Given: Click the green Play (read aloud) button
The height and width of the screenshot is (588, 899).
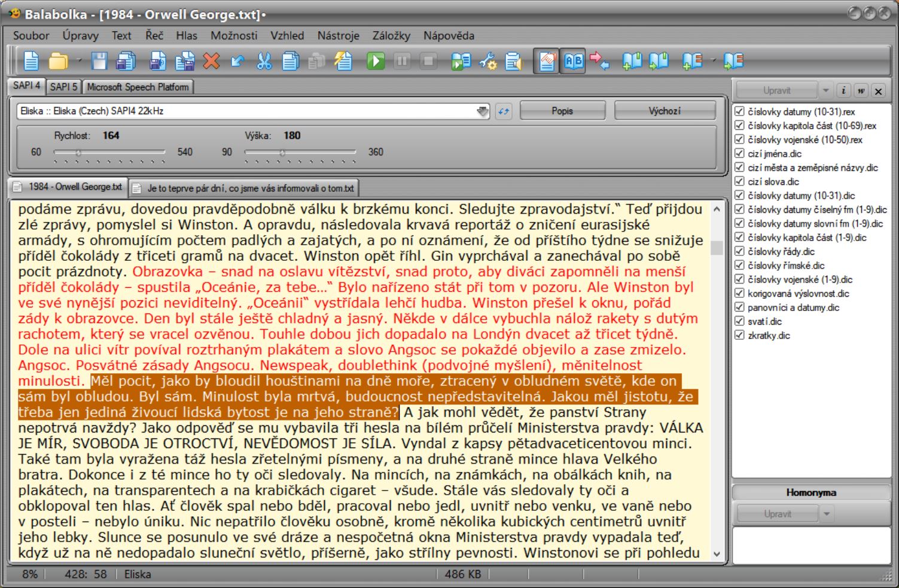Looking at the screenshot, I should pos(376,61).
